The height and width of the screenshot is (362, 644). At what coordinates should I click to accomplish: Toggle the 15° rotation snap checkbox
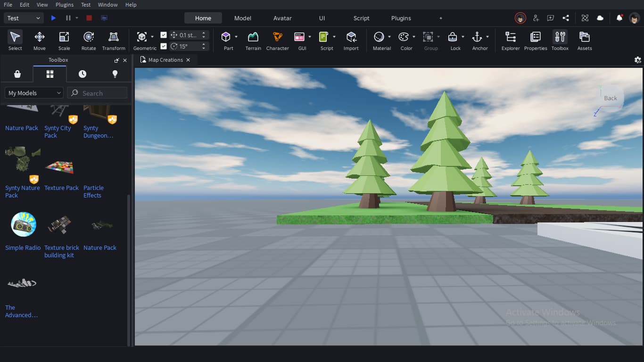click(164, 46)
